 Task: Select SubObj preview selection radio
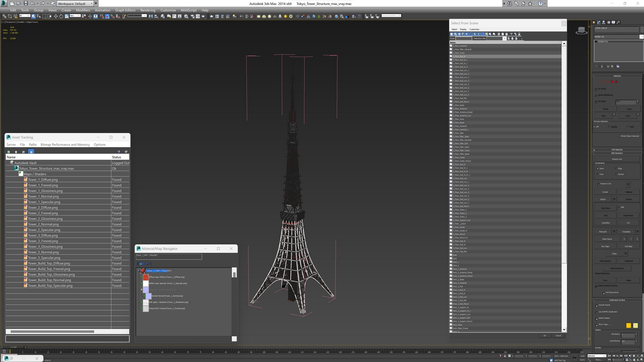click(609, 127)
